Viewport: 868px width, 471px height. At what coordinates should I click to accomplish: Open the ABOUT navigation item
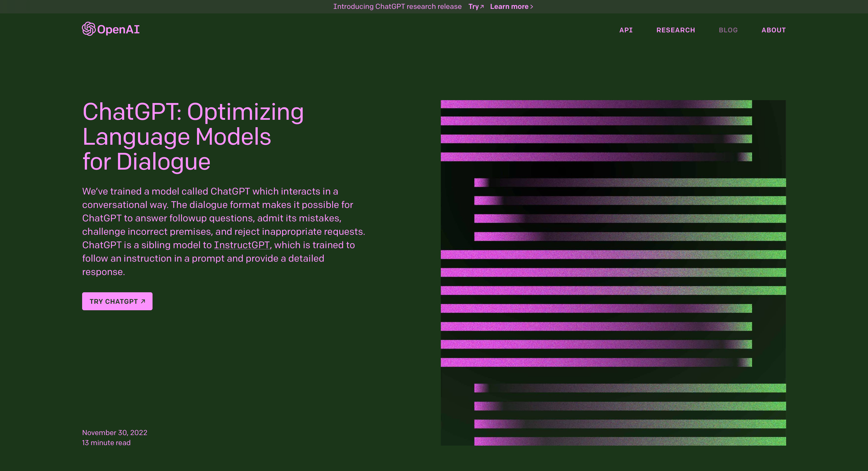tap(774, 30)
